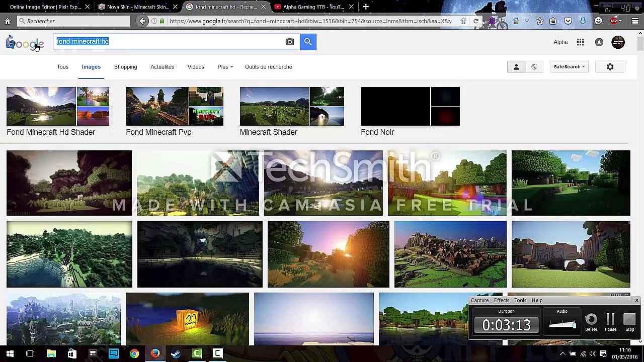The width and height of the screenshot is (644, 362).
Task: Open dropdown arrow next to house icon
Action: click(526, 21)
